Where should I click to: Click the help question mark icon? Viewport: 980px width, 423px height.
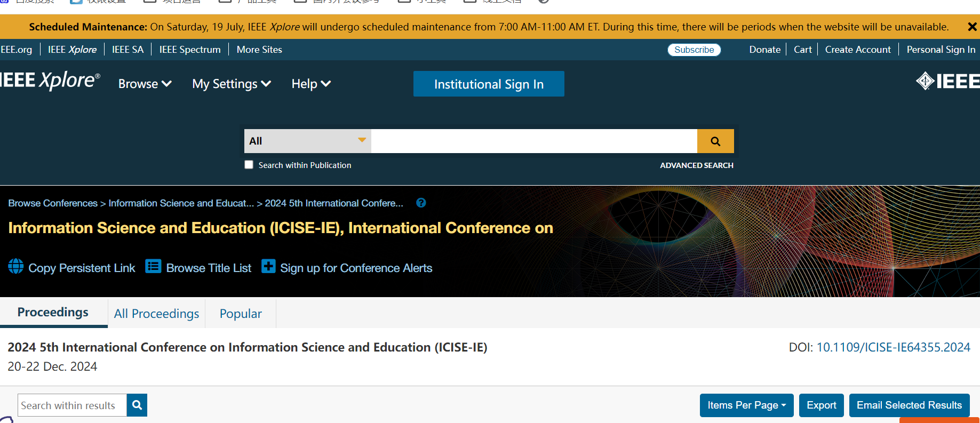[x=421, y=203]
